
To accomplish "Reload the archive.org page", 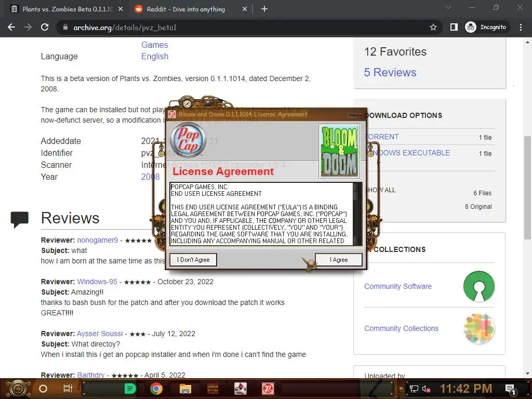I will coord(45,27).
